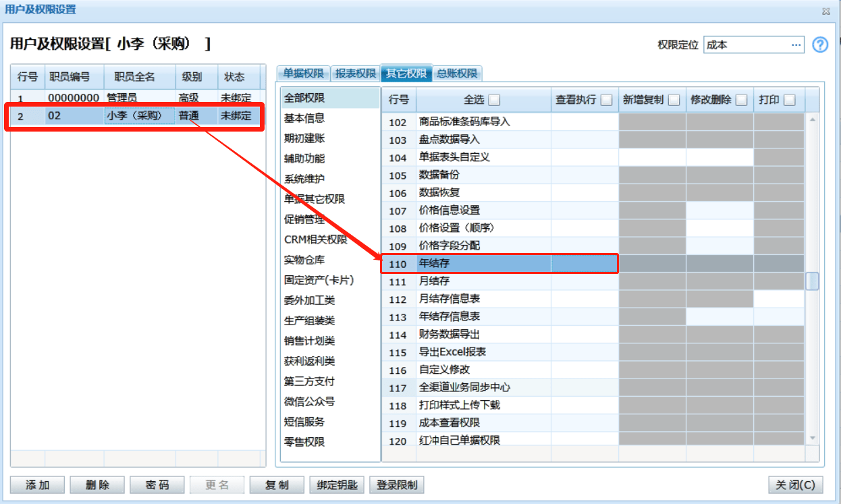841x504 pixels.
Task: Select row 全渠道业务同步中心
Action: coord(593,387)
